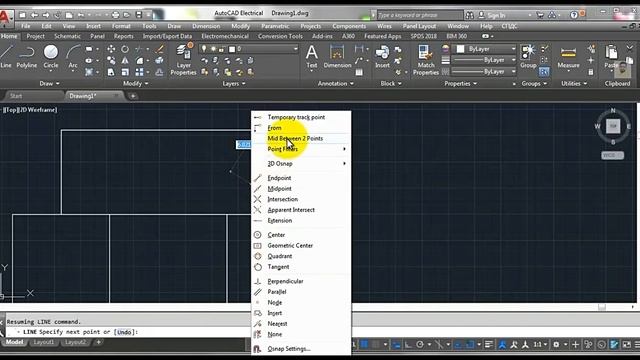The height and width of the screenshot is (360, 640).
Task: Click the Move tool in Modify panel
Action: [x=111, y=49]
